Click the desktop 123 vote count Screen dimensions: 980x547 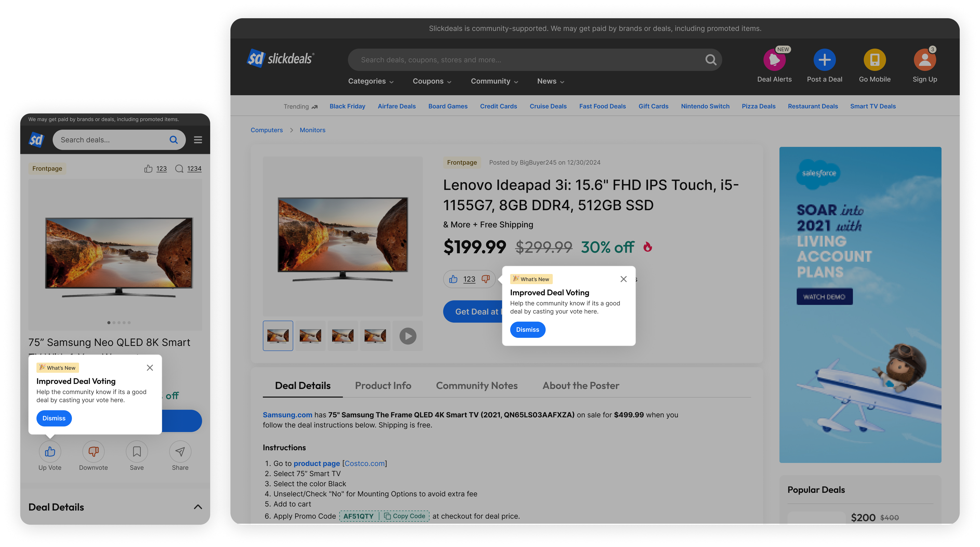tap(469, 279)
